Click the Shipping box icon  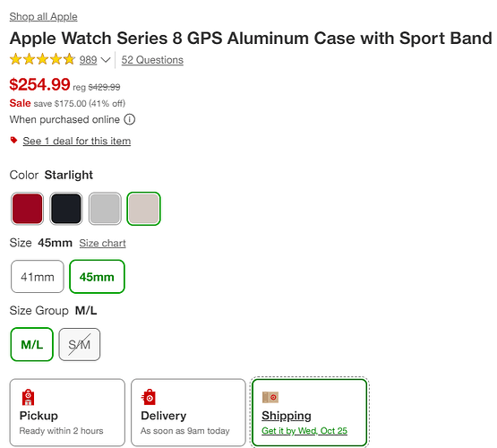click(270, 397)
